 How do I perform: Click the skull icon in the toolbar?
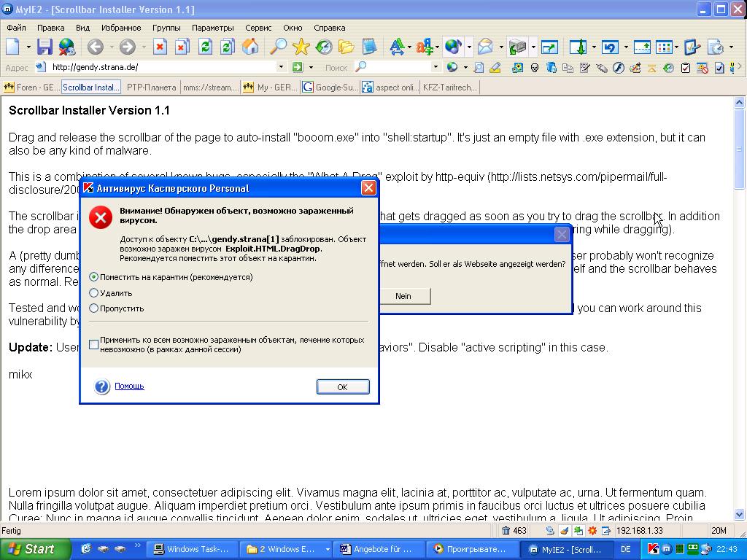535,68
